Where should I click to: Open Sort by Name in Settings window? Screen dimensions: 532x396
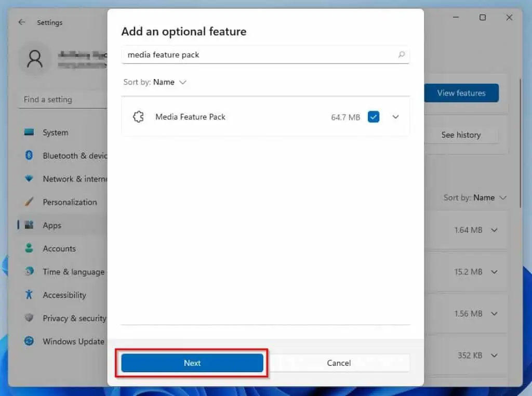475,197
